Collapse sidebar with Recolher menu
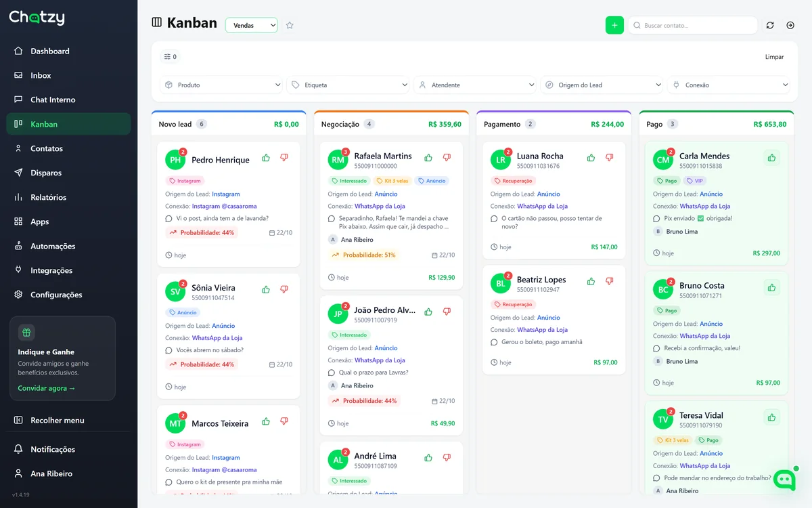812x508 pixels. [x=68, y=420]
